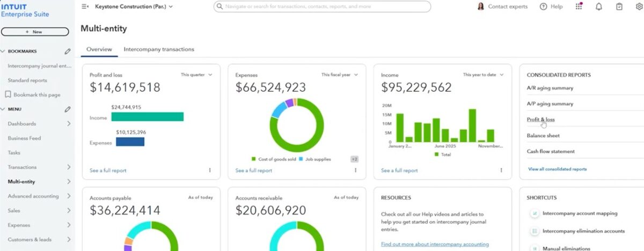Click the New button

34,32
